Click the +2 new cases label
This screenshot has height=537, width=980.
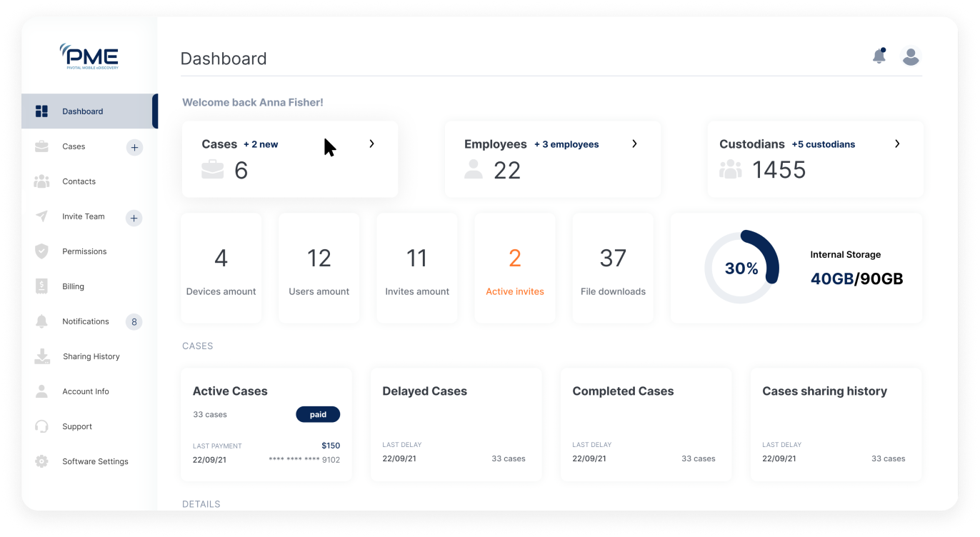(261, 144)
